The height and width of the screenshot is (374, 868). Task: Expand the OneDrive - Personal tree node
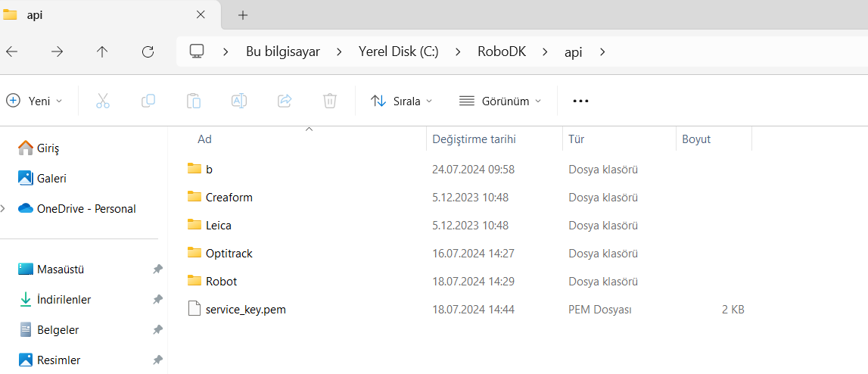coord(5,208)
